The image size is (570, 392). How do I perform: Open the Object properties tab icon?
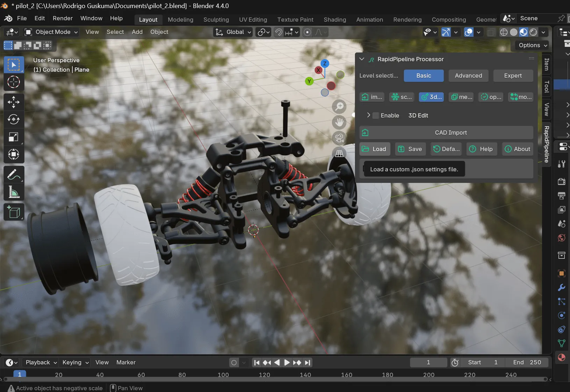(562, 273)
